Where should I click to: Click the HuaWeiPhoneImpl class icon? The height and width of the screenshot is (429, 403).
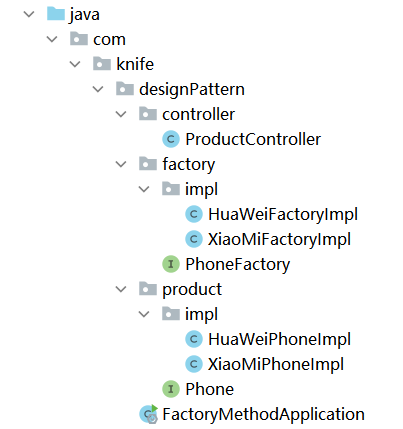tap(194, 339)
